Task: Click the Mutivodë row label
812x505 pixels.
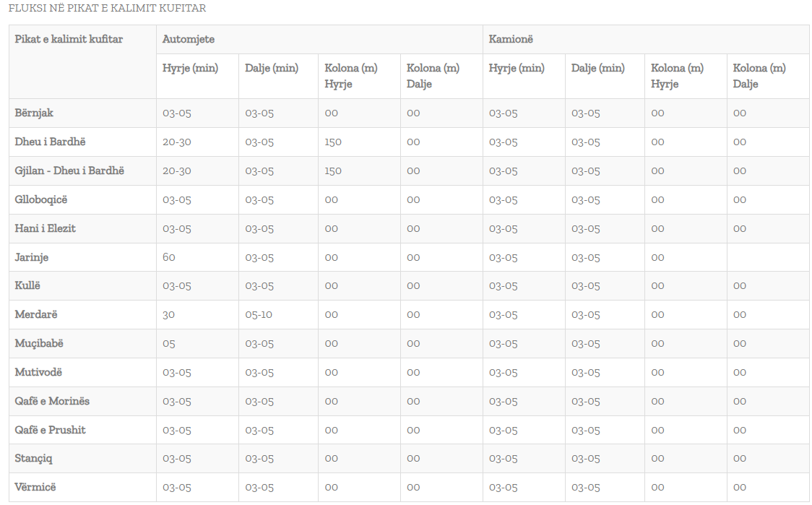Action: click(38, 372)
